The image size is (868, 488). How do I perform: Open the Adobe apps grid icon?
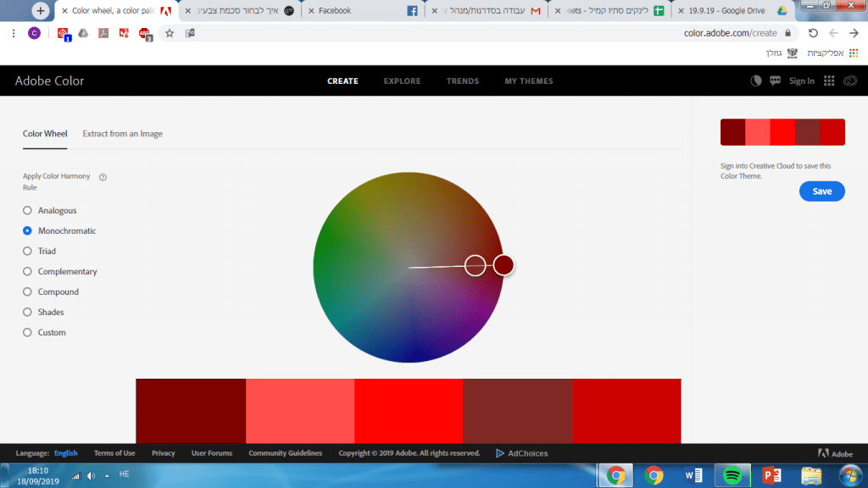[829, 80]
